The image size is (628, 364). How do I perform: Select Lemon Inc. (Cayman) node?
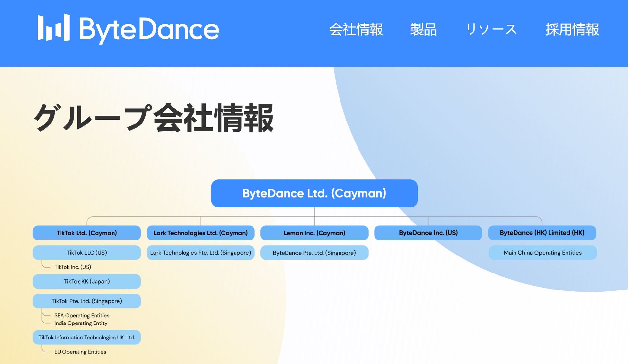pos(314,233)
